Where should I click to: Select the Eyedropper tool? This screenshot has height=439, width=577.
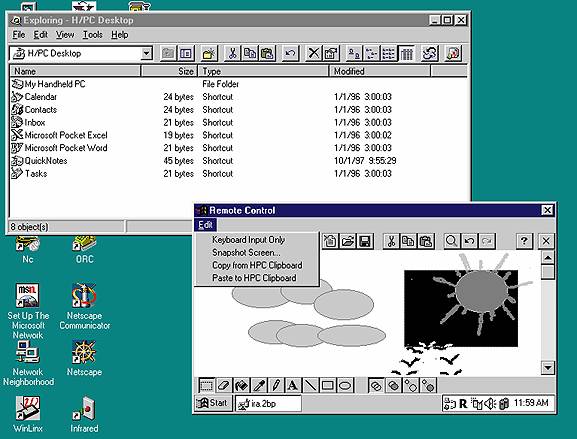point(258,386)
